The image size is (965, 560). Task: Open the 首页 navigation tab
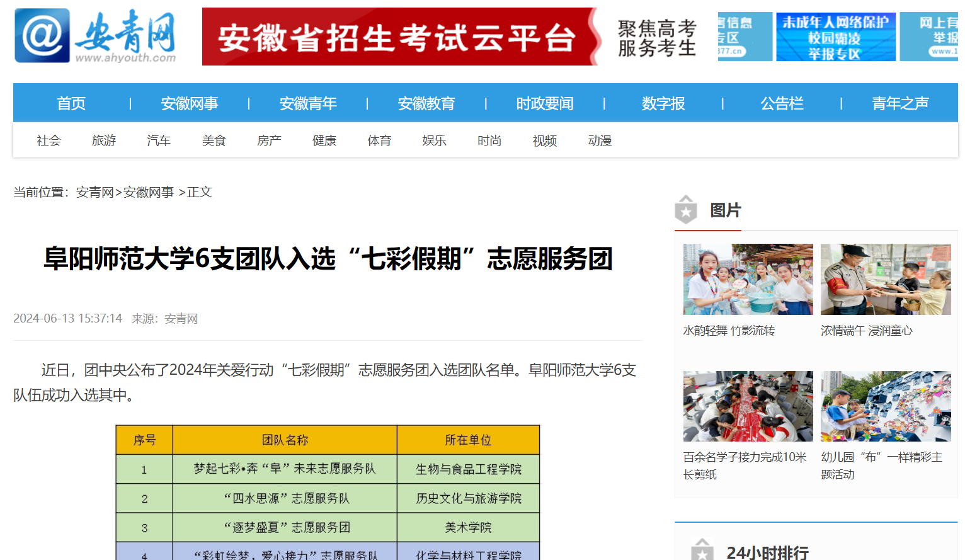(x=71, y=103)
